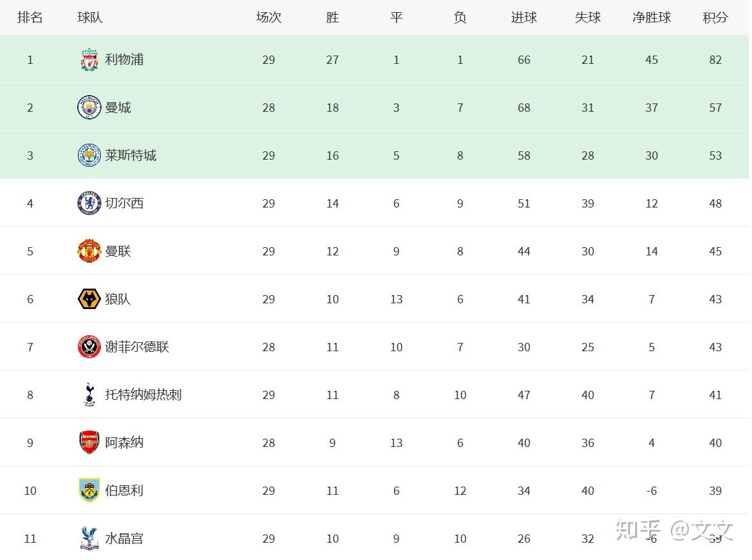Click the Arsenal club crest icon
This screenshot has width=752, height=560.
click(x=89, y=443)
